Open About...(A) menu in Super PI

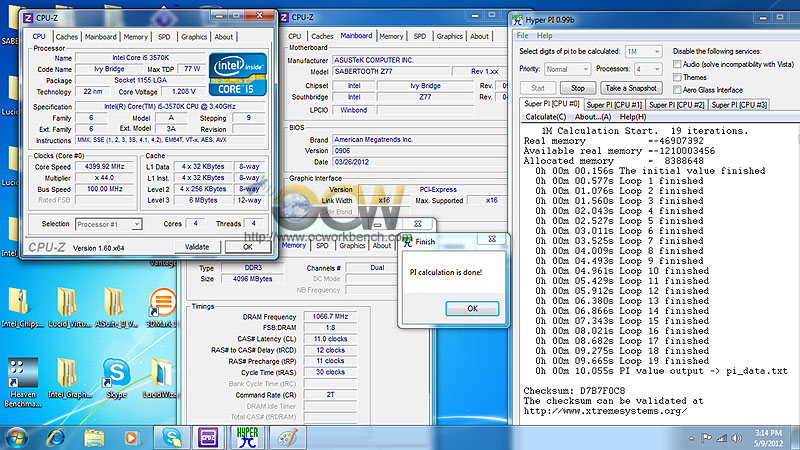click(593, 117)
